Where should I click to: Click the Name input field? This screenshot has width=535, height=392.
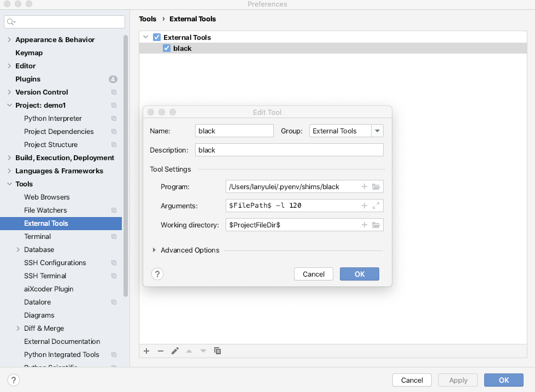234,131
